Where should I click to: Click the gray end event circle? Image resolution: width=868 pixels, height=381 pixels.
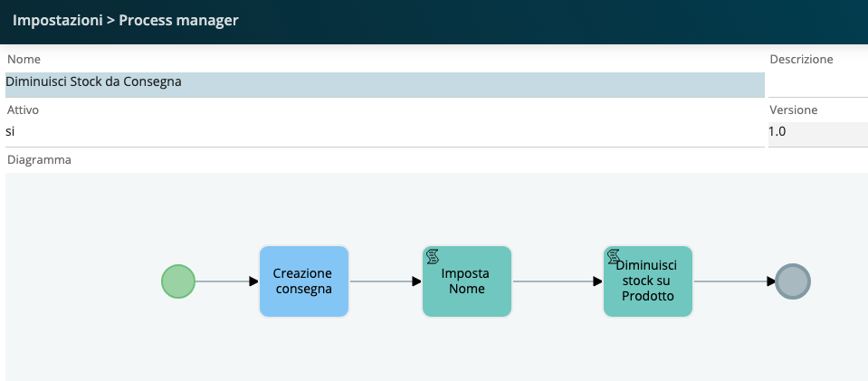pos(793,281)
